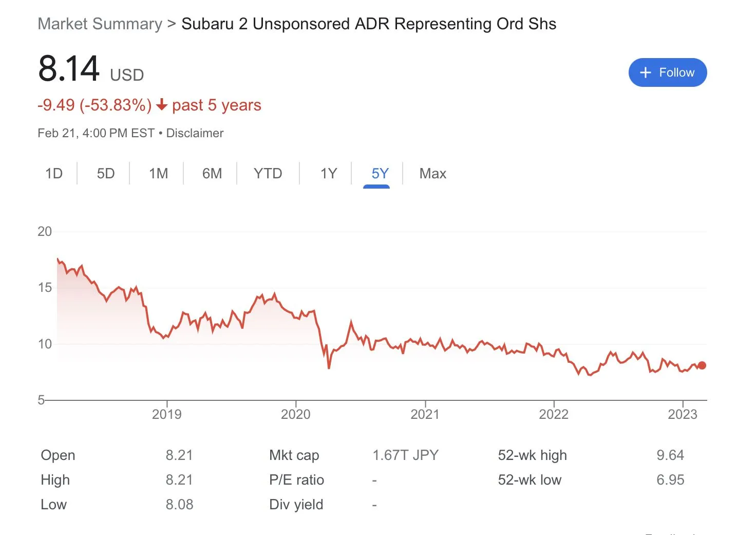Click the Mkt cap value 1.67T JPY
This screenshot has width=756, height=535.
405,455
